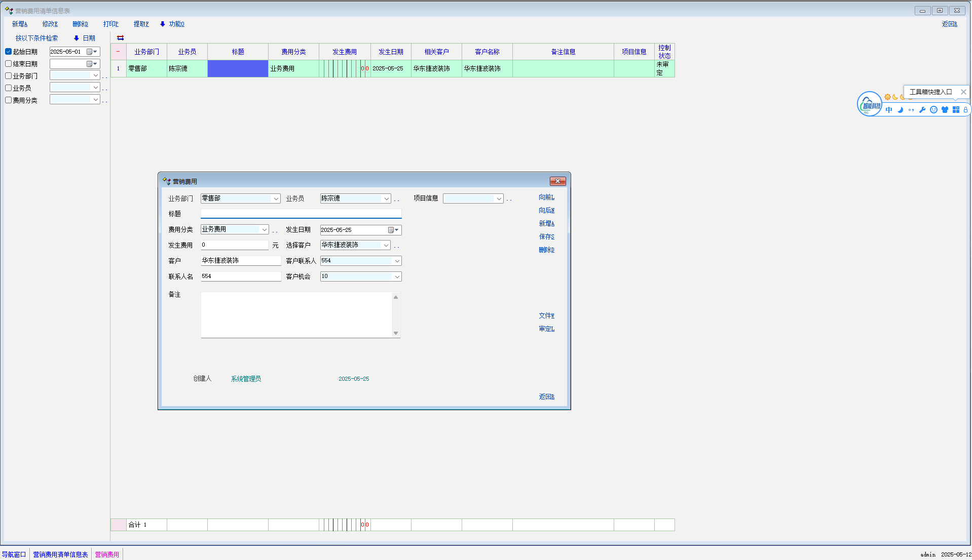Screen dimensions: 972x560
Task: Open the wrench tool in the floating IME bar
Action: [x=922, y=110]
